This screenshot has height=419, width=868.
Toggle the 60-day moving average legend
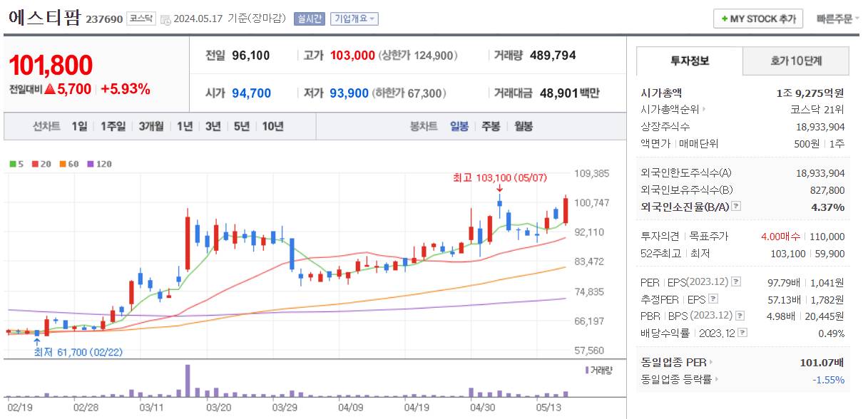pyautogui.click(x=62, y=163)
